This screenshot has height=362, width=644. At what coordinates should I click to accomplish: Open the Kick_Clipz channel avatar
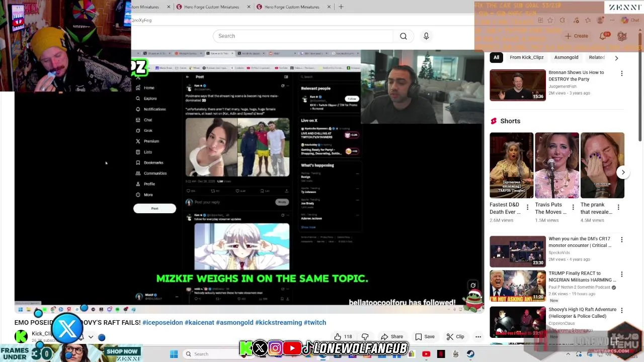[x=21, y=336]
